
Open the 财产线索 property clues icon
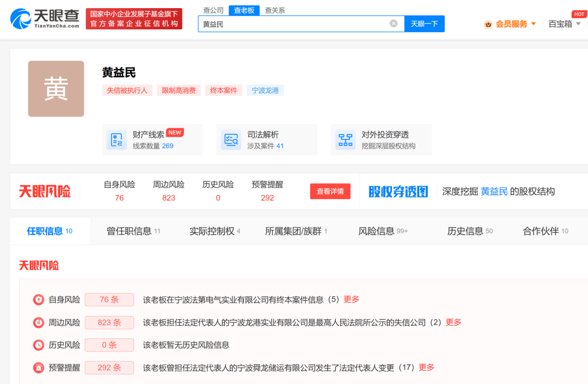pyautogui.click(x=116, y=140)
